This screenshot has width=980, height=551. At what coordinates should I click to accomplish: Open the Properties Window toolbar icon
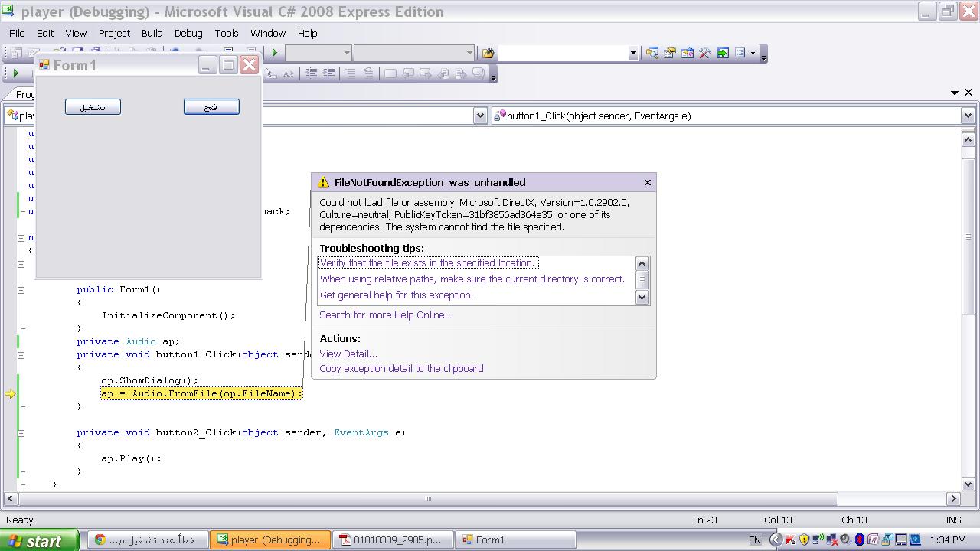(x=669, y=53)
